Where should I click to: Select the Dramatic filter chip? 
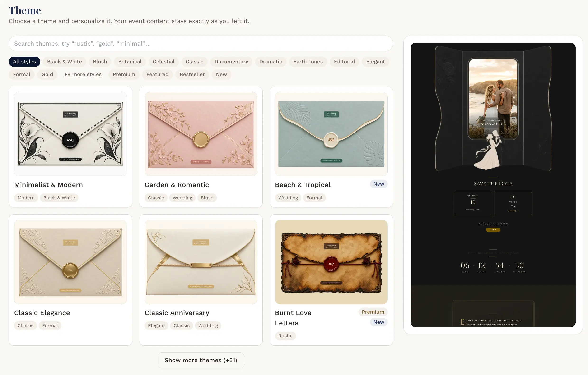[x=271, y=61]
